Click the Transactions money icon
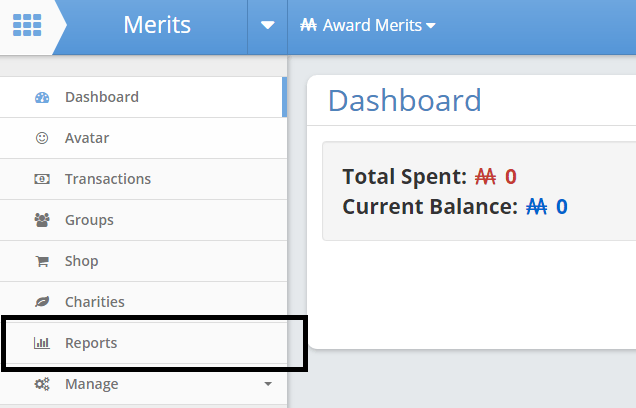This screenshot has width=636, height=408. click(42, 179)
